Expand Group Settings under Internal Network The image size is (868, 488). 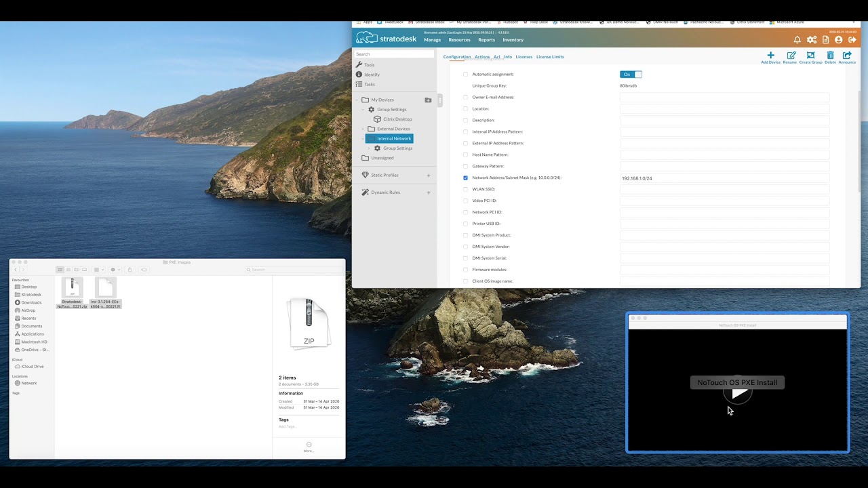tap(369, 148)
